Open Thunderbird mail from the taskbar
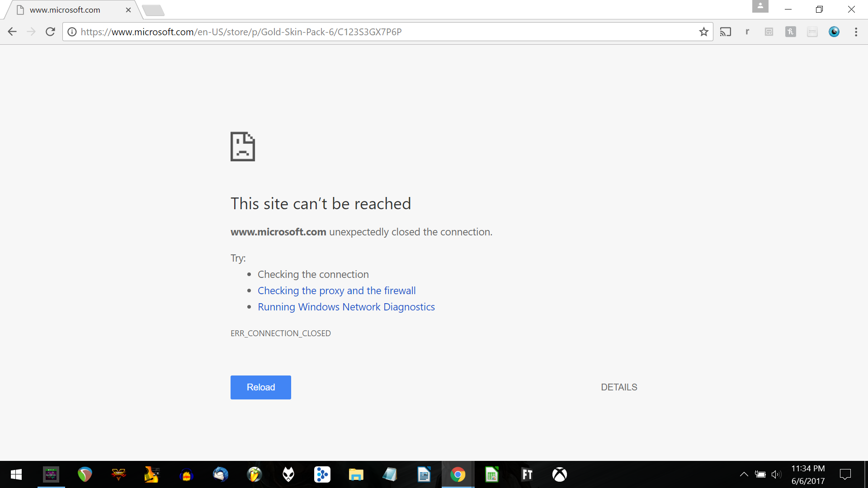 click(221, 474)
